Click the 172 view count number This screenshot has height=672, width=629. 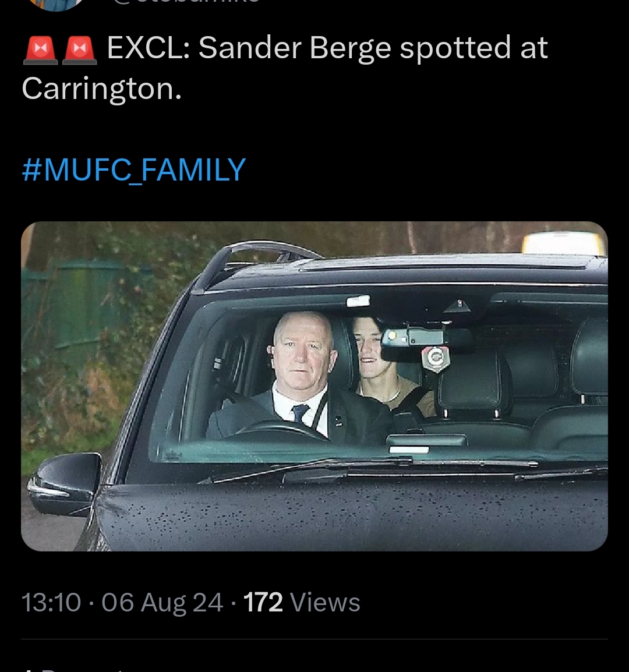[263, 602]
